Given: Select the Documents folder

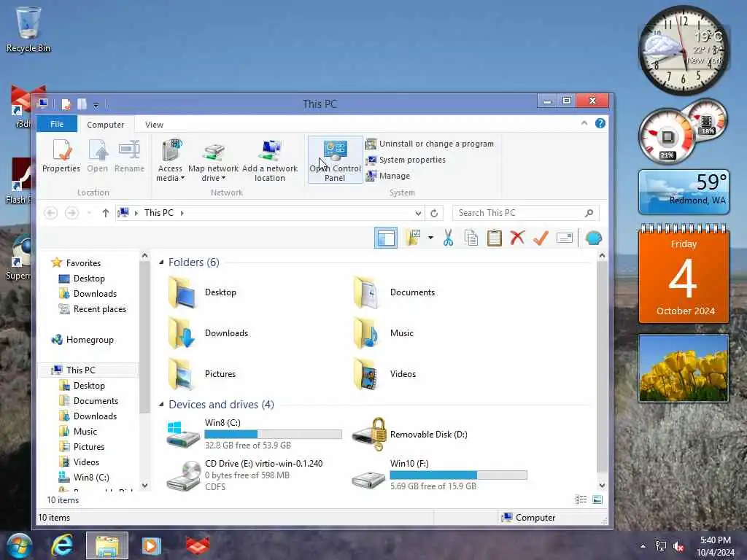Looking at the screenshot, I should tap(395, 292).
